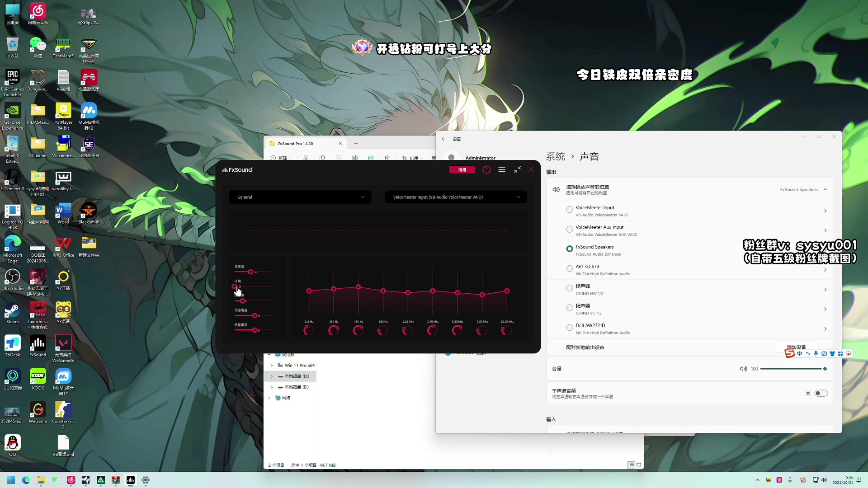Select 网络 in Explorer navigation tree
The height and width of the screenshot is (488, 868).
(286, 398)
